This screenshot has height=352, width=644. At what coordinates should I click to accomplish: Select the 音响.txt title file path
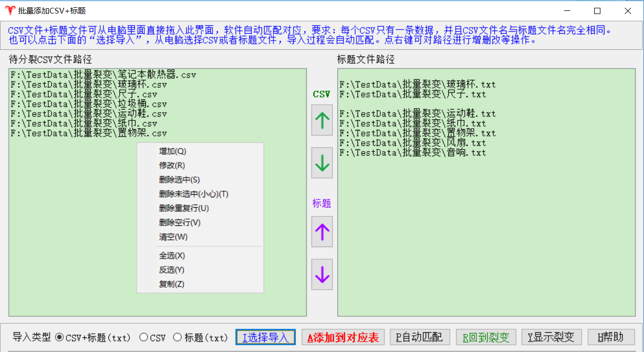point(413,153)
